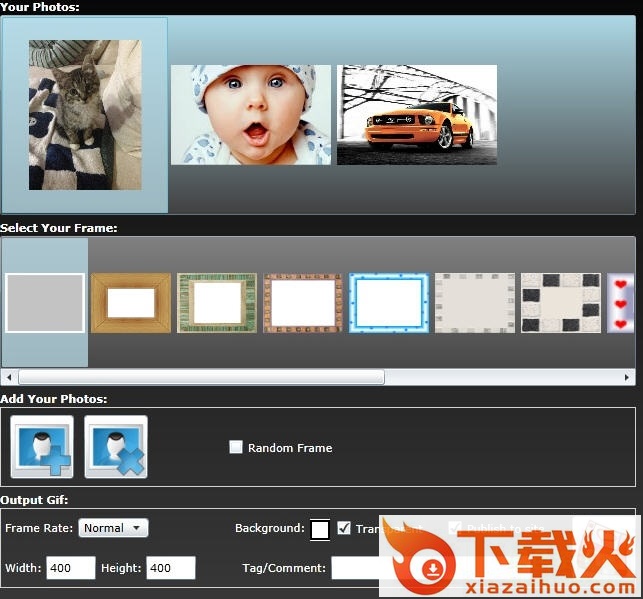The image size is (643, 599).
Task: Choose the brown studded frame
Action: (303, 303)
